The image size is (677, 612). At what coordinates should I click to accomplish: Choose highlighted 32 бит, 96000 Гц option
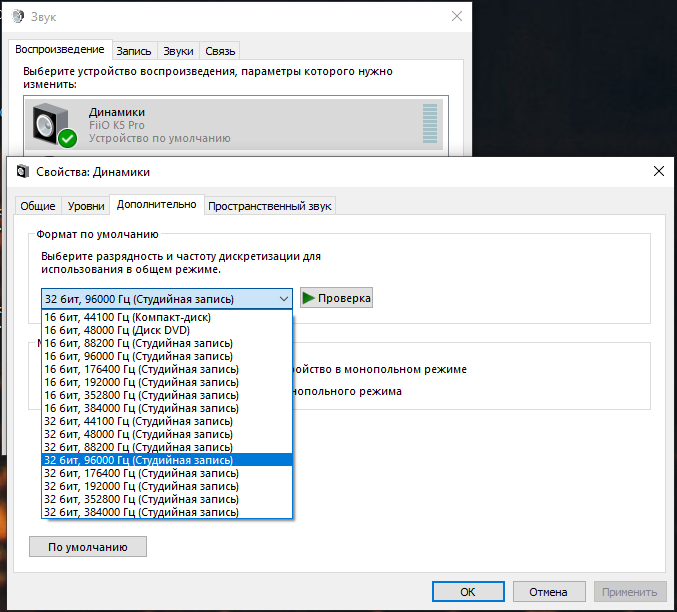tap(167, 460)
